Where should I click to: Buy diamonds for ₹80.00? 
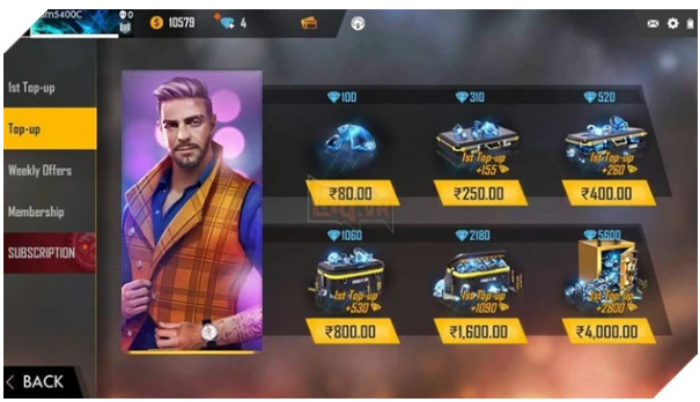pyautogui.click(x=352, y=193)
